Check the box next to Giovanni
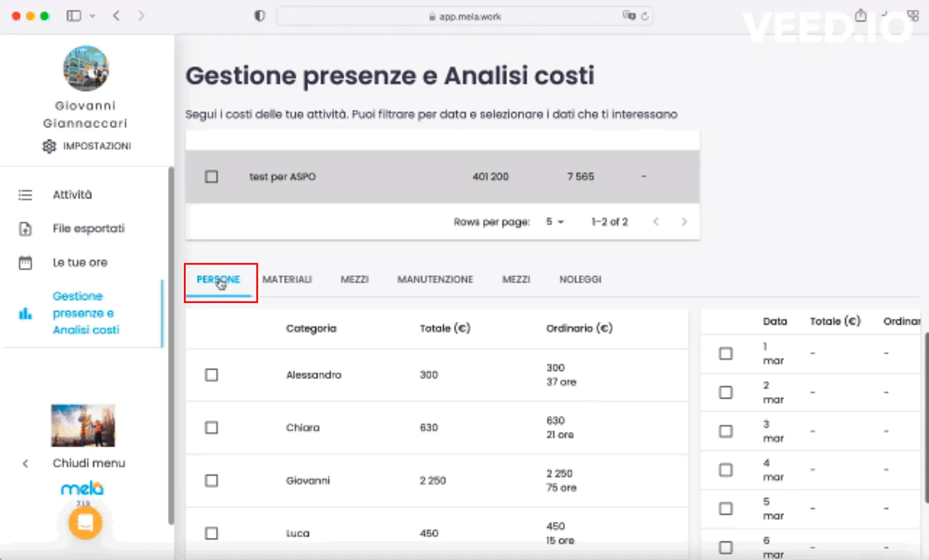Viewport: 929px width, 560px height. pos(211,480)
